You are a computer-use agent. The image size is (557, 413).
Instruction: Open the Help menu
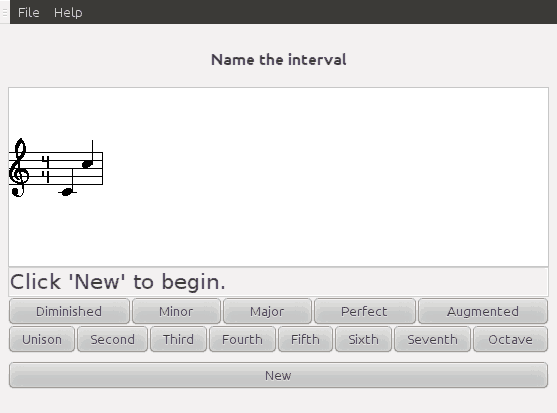68,12
